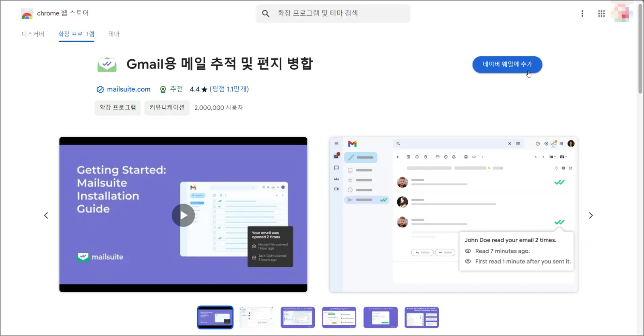Click the 네이버 웨일에 추가 button

(507, 64)
